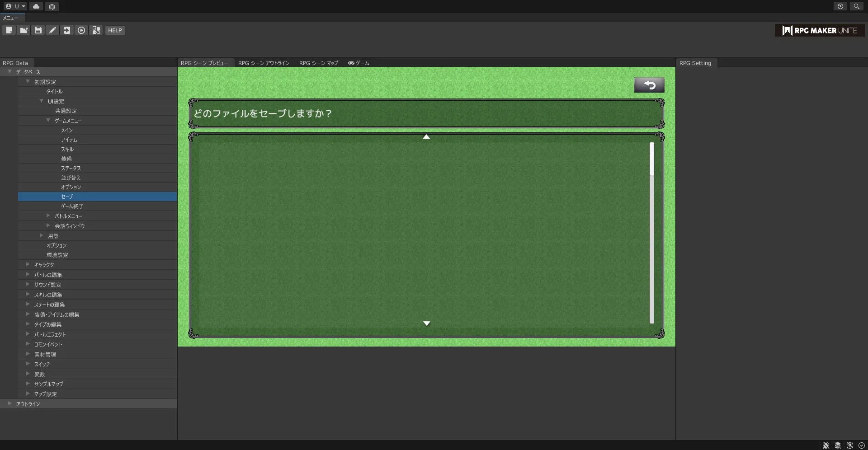Image resolution: width=868 pixels, height=450 pixels.
Task: Collapse the ゲームメニュー tree node
Action: tap(48, 120)
